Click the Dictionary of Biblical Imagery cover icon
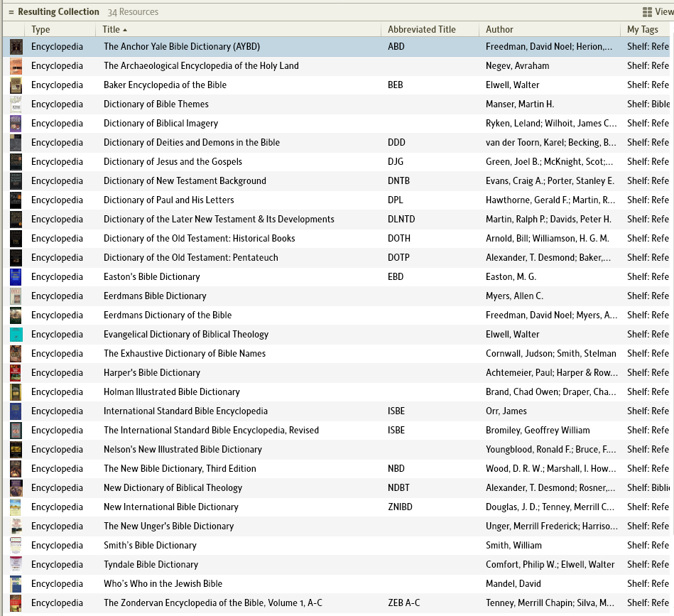Viewport: 674px width, 616px height. pyautogui.click(x=16, y=124)
